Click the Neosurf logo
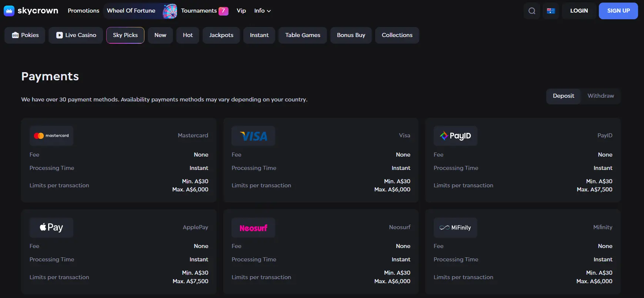 253,228
